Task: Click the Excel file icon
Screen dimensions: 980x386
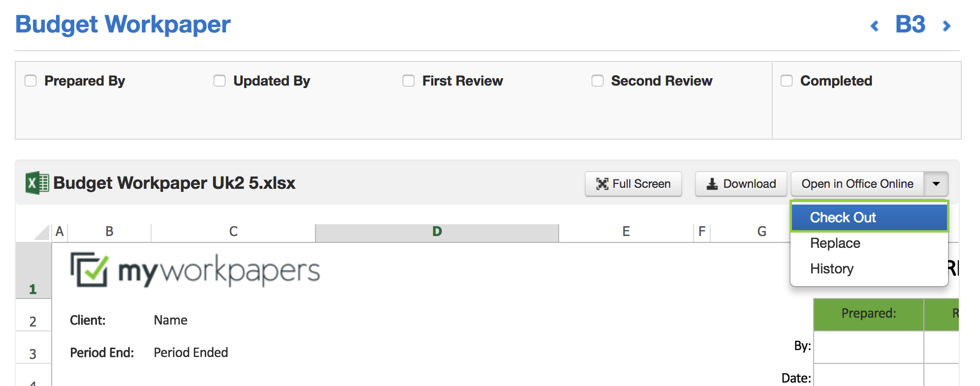Action: [37, 183]
